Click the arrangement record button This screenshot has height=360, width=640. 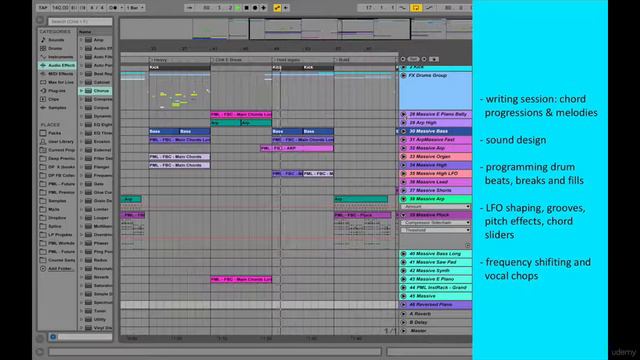(x=255, y=8)
